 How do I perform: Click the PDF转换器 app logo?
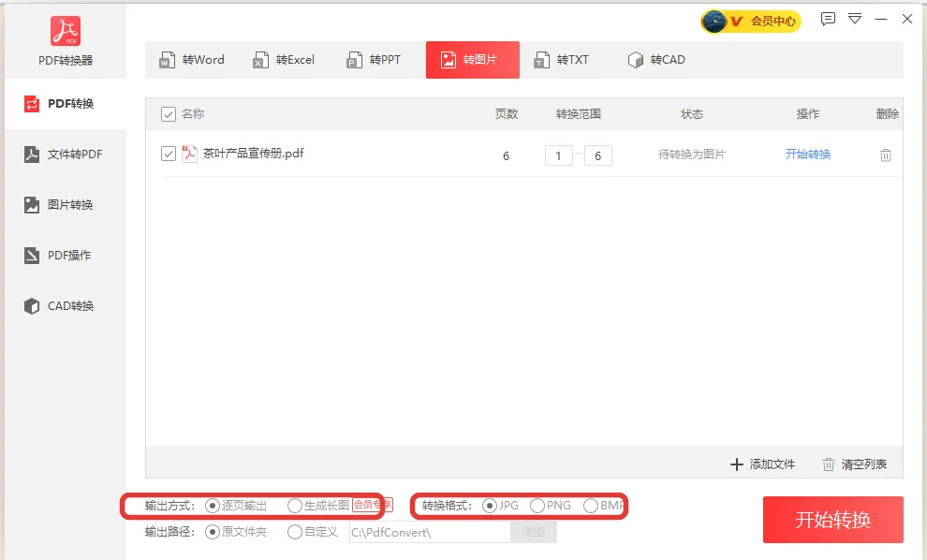pyautogui.click(x=65, y=31)
